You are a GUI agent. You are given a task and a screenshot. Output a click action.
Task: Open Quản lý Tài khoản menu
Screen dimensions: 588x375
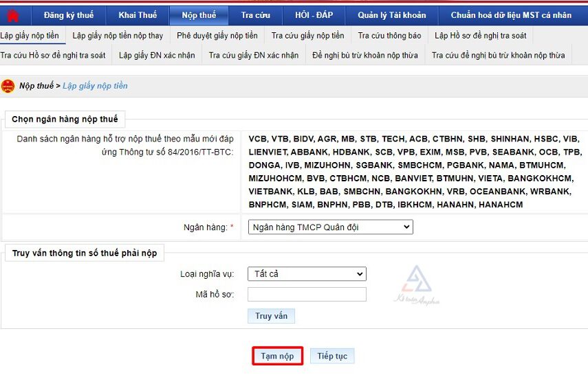click(391, 15)
